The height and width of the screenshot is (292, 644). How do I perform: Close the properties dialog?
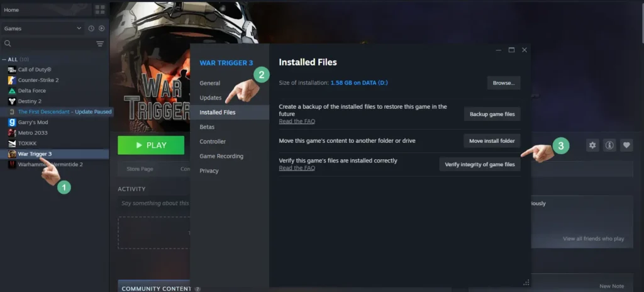[524, 50]
